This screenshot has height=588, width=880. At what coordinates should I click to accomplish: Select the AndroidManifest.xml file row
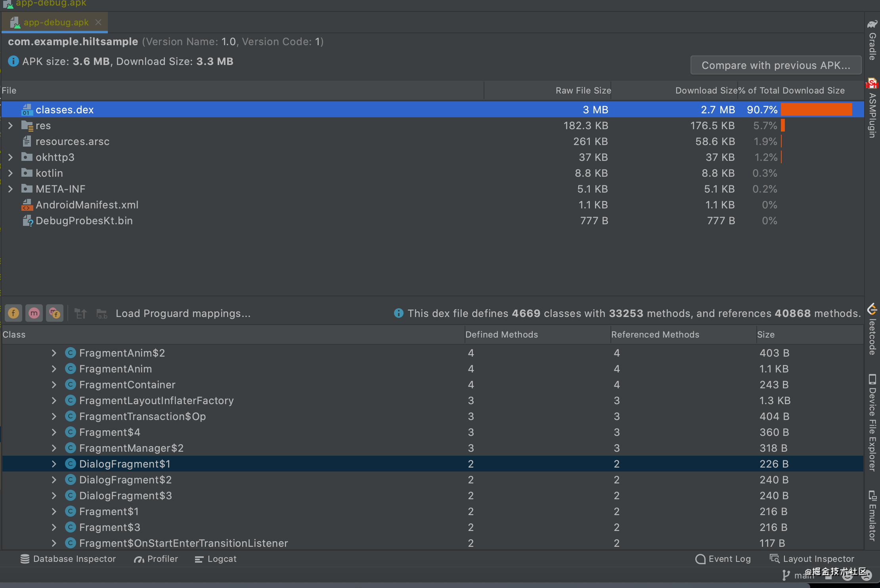pyautogui.click(x=87, y=205)
